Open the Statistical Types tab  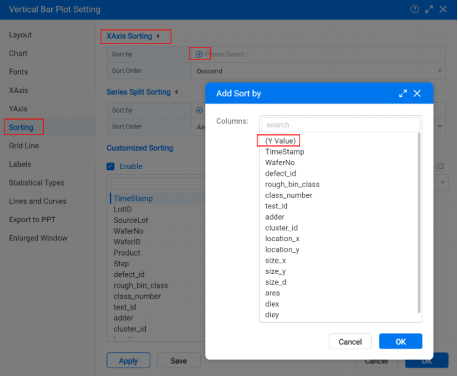[x=37, y=183]
